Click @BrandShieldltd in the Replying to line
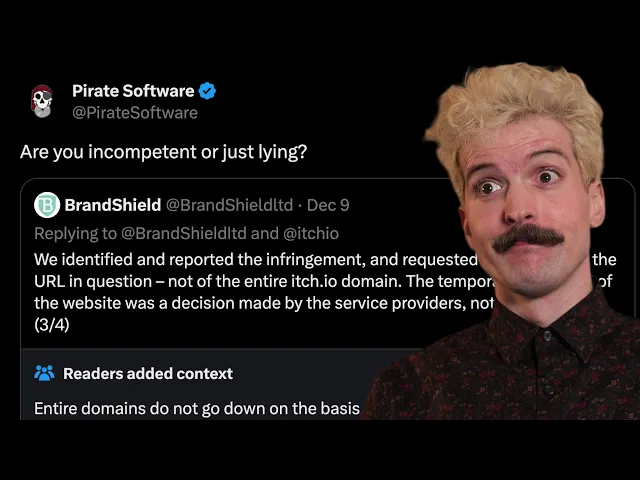Viewport: 640px width, 480px height. [x=184, y=233]
